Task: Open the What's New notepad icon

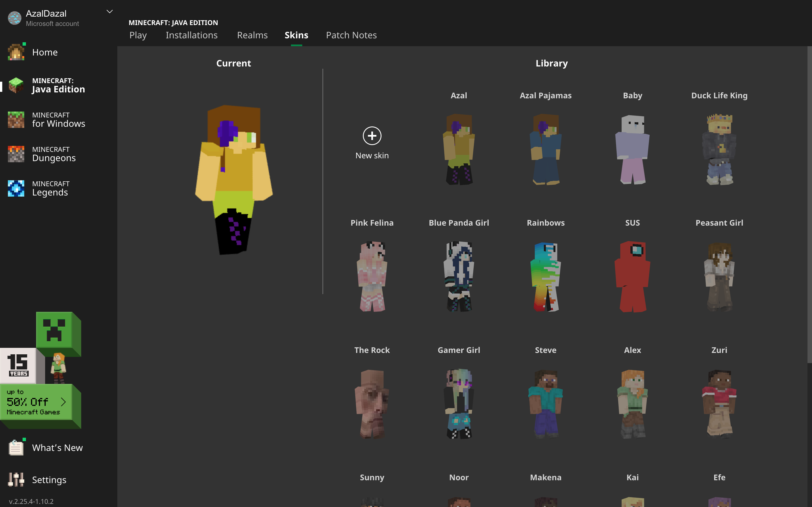Action: (16, 447)
